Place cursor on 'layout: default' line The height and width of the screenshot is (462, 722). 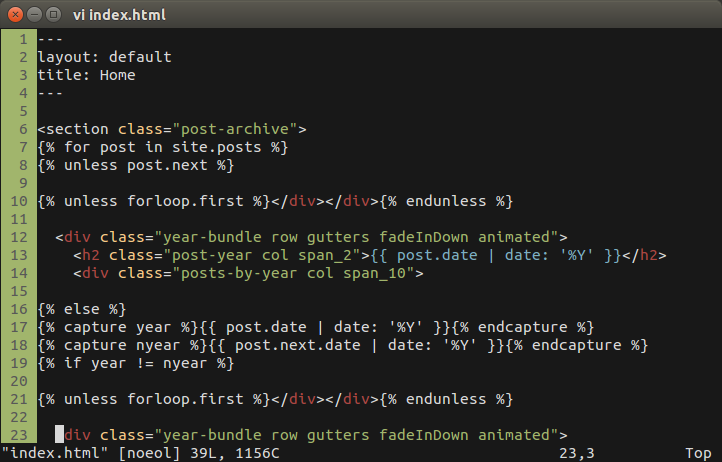click(x=105, y=57)
